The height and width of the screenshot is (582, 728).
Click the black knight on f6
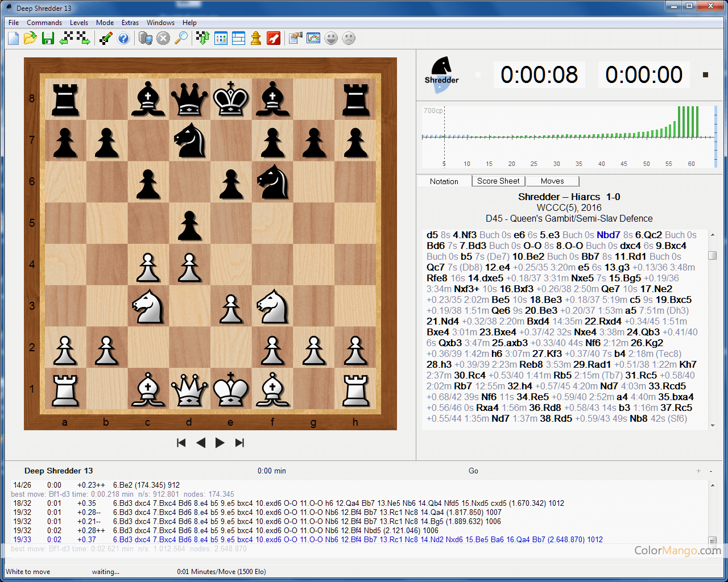coord(272,181)
